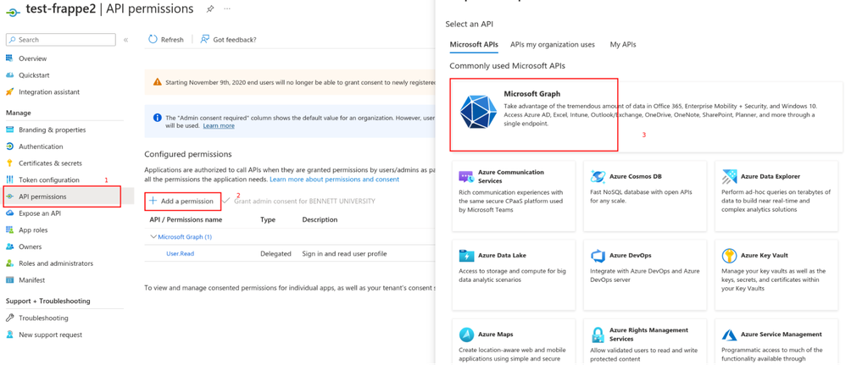The width and height of the screenshot is (868, 365).
Task: Switch to the Microsoft APIs tab
Action: [x=474, y=44]
